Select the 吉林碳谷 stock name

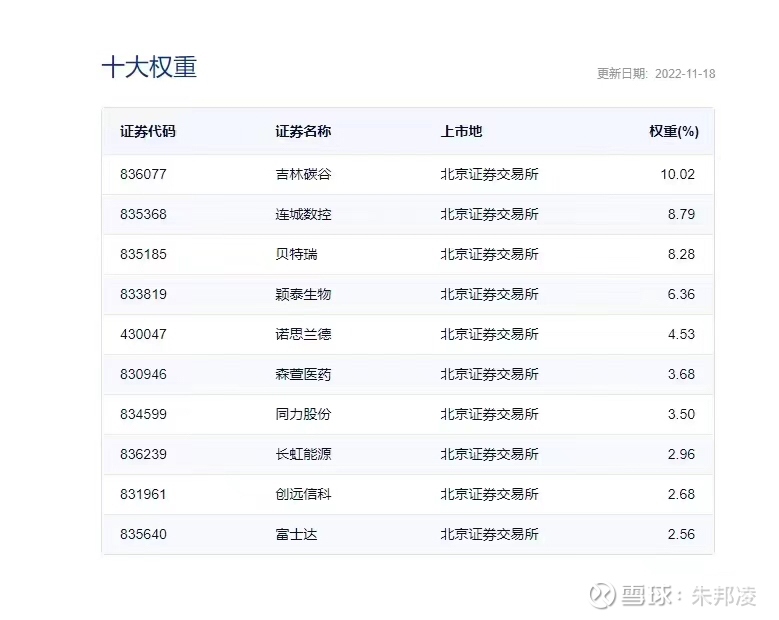303,174
